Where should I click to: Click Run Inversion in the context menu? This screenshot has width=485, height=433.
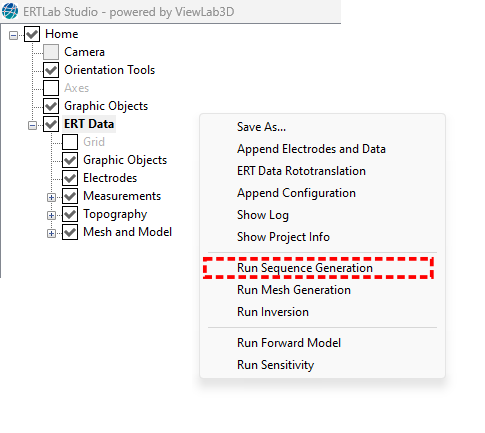(273, 312)
